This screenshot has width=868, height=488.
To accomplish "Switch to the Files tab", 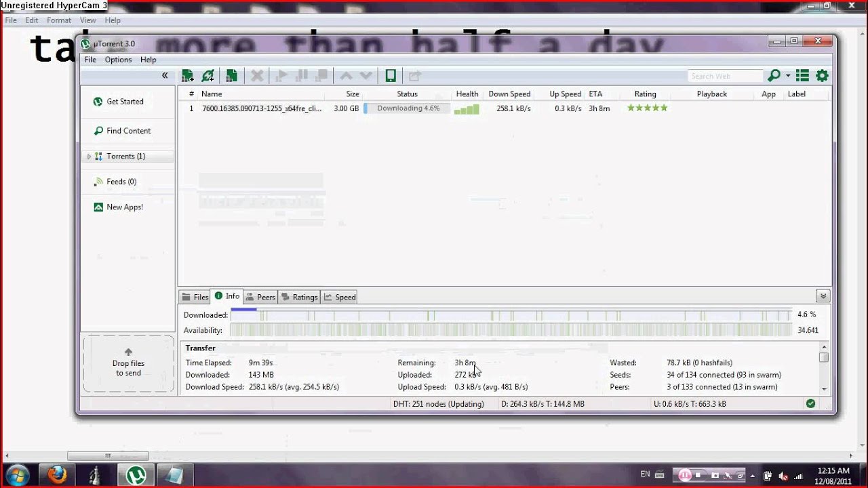I will click(x=195, y=297).
